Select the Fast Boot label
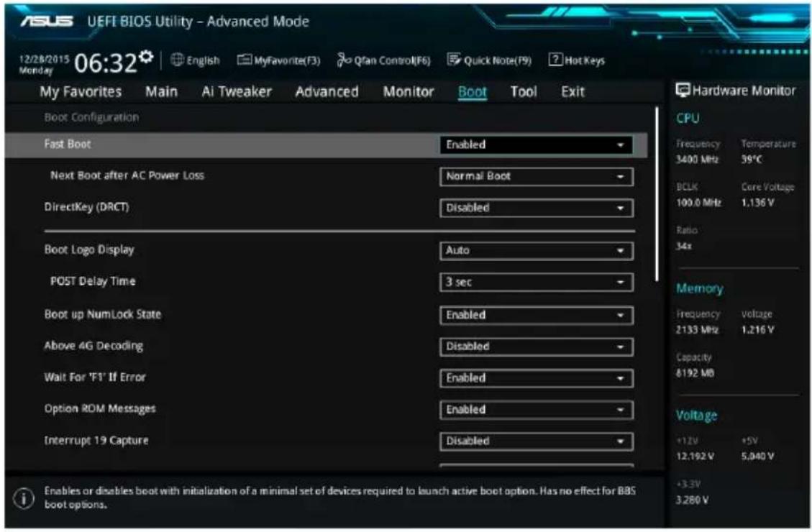The image size is (812, 532). [68, 145]
